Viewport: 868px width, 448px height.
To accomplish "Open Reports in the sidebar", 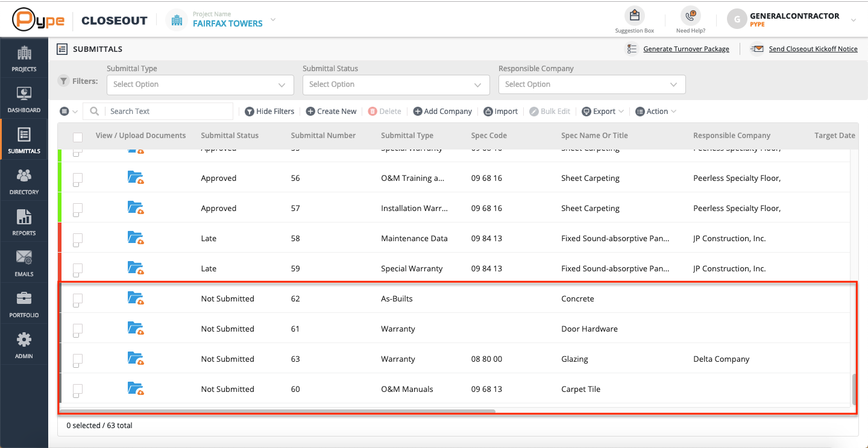I will pos(24,222).
